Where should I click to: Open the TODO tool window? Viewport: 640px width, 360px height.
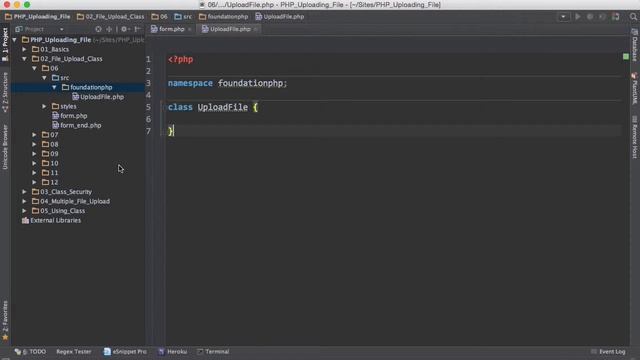click(x=30, y=351)
